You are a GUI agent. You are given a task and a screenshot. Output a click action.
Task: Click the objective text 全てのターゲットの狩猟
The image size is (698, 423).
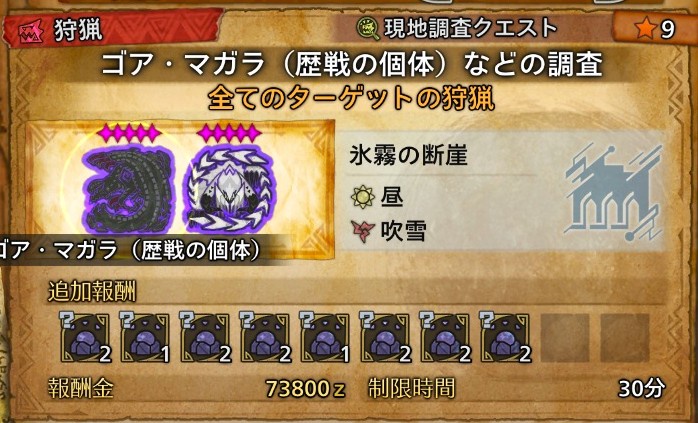(x=351, y=98)
